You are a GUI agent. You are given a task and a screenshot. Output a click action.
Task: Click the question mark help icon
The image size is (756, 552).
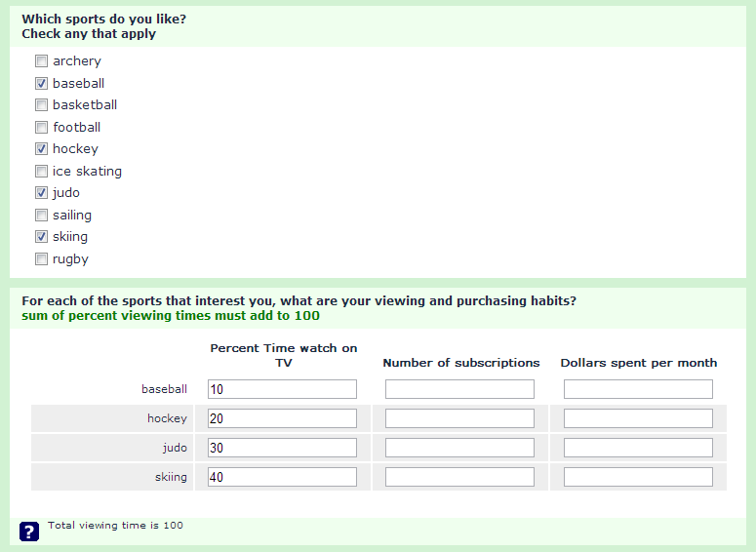point(29,531)
